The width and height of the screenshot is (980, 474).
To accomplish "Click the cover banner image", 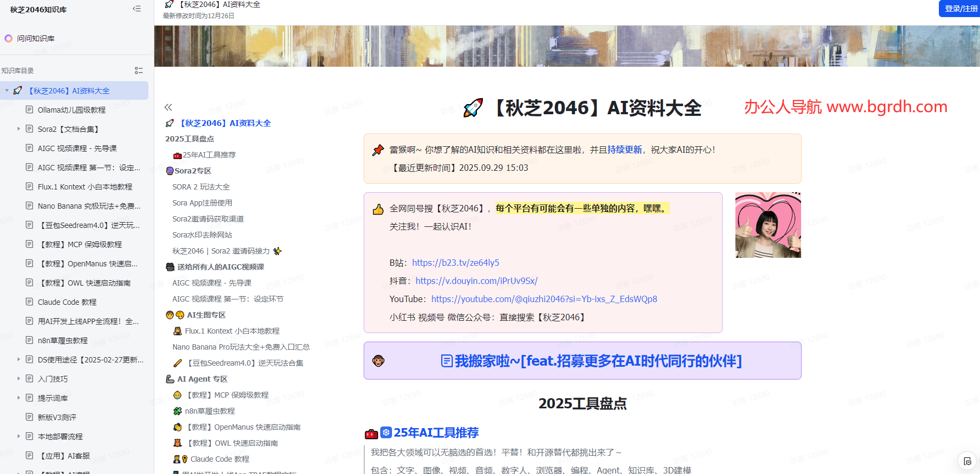I will pyautogui.click(x=567, y=46).
